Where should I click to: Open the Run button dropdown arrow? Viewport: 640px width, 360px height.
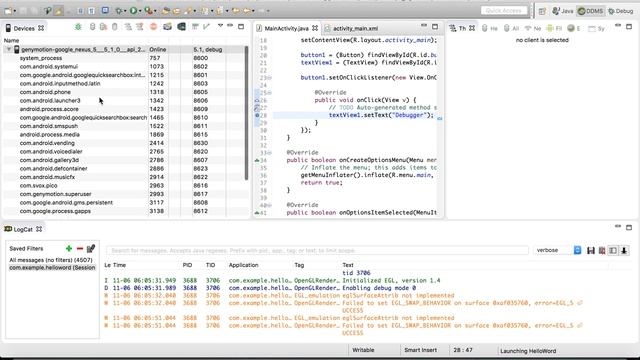[140, 11]
